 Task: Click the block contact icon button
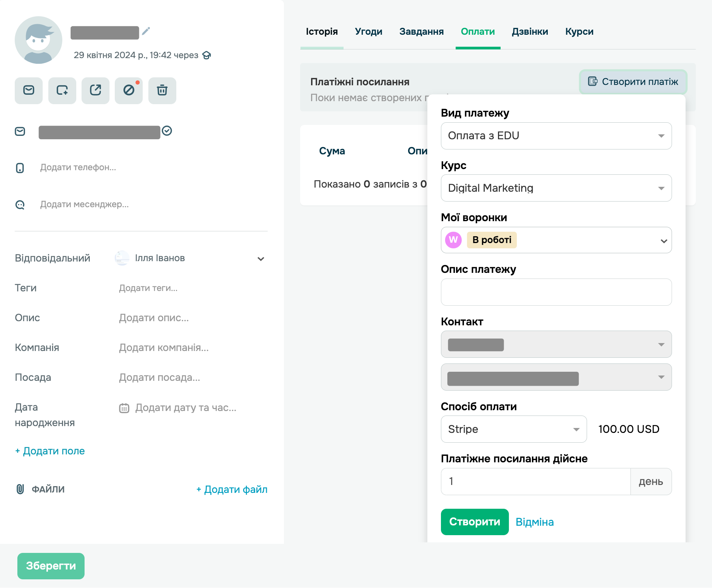129,91
